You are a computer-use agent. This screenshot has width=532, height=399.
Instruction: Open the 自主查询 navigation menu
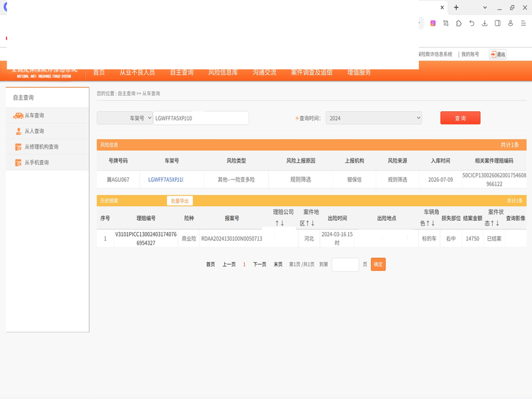(182, 72)
